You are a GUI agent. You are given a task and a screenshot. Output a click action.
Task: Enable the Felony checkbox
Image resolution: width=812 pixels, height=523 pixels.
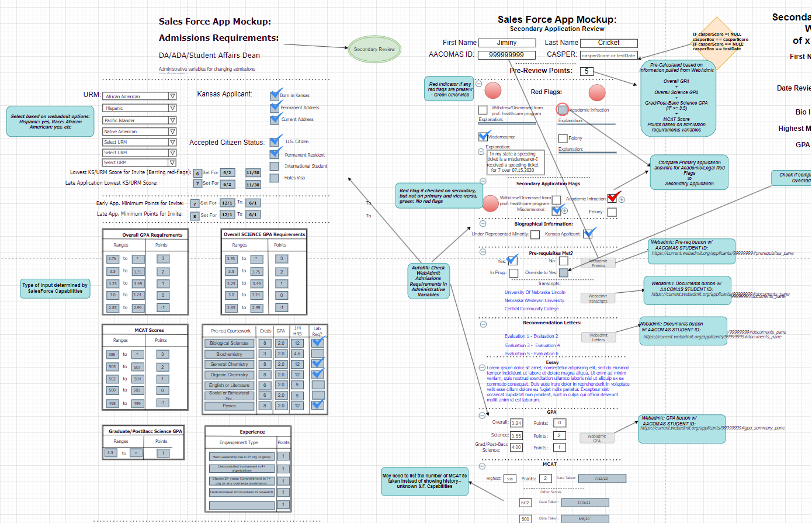563,138
